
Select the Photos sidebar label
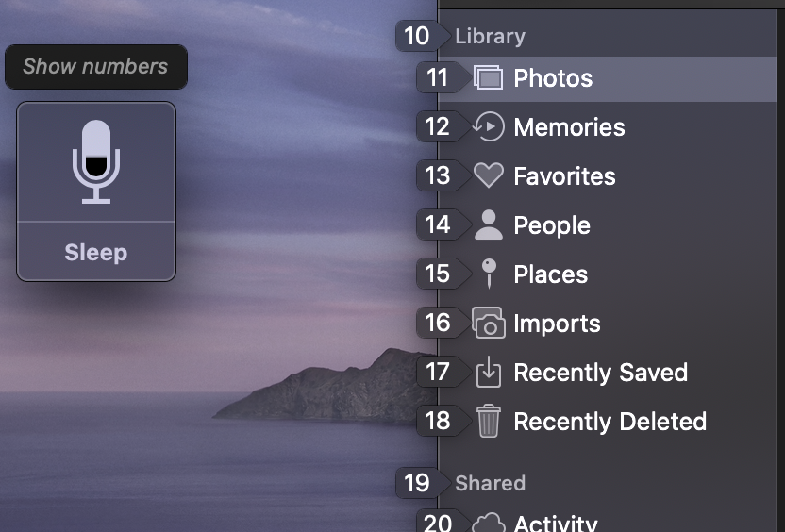pyautogui.click(x=553, y=78)
